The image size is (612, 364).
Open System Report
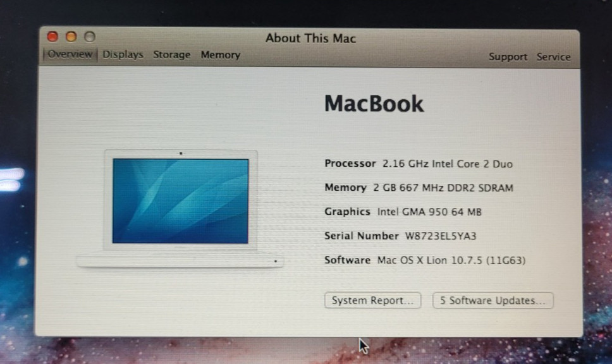373,300
